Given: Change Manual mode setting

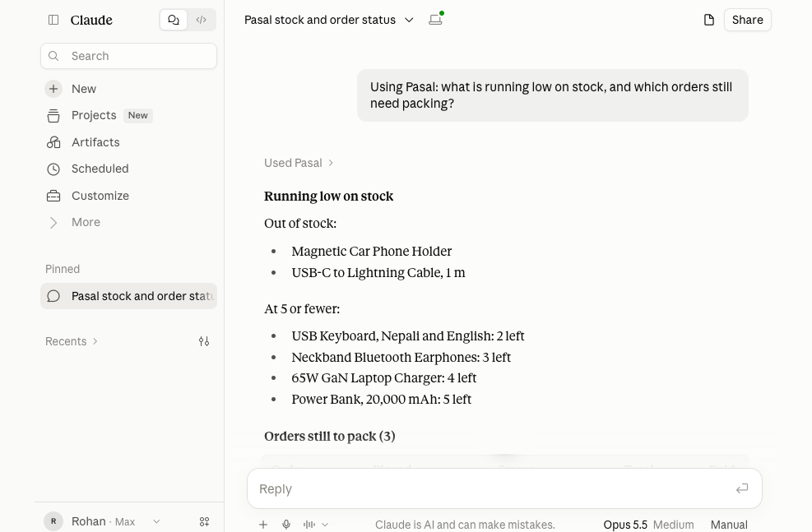Looking at the screenshot, I should [x=729, y=525].
